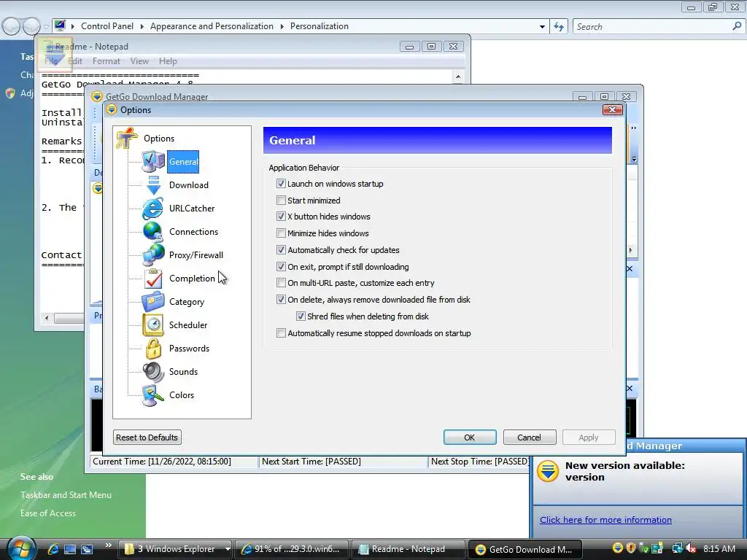Enable On multi-URL paste customize each entry
Viewport: 747px width, 560px height.
pos(281,283)
